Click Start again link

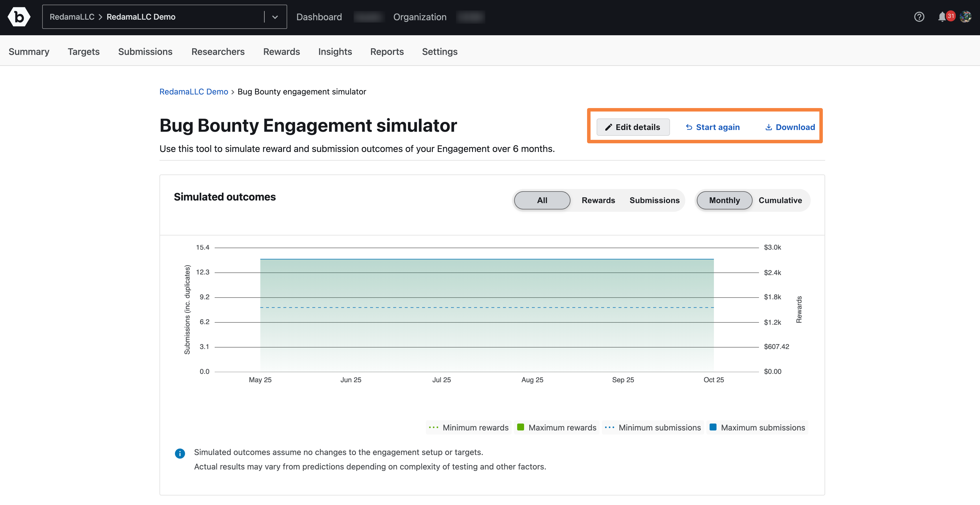point(712,127)
